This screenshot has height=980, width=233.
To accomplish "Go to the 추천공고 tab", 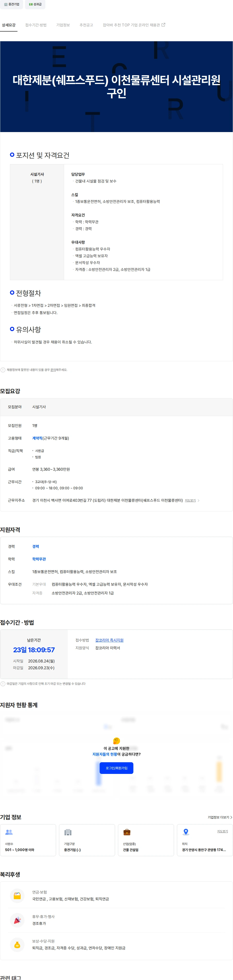I will pos(86,25).
